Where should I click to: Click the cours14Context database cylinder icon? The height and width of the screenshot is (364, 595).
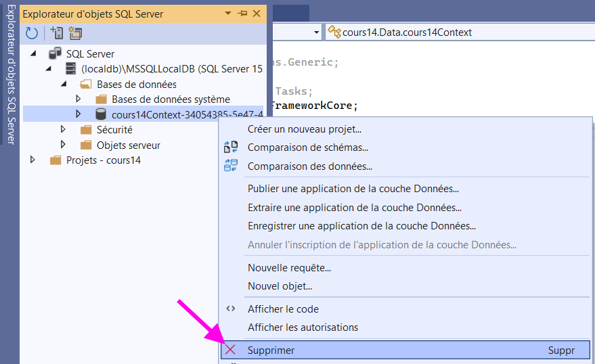pos(101,114)
